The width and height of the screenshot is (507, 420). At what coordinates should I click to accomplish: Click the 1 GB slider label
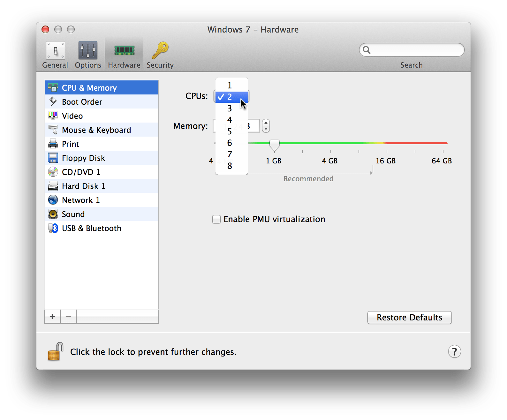(x=274, y=161)
